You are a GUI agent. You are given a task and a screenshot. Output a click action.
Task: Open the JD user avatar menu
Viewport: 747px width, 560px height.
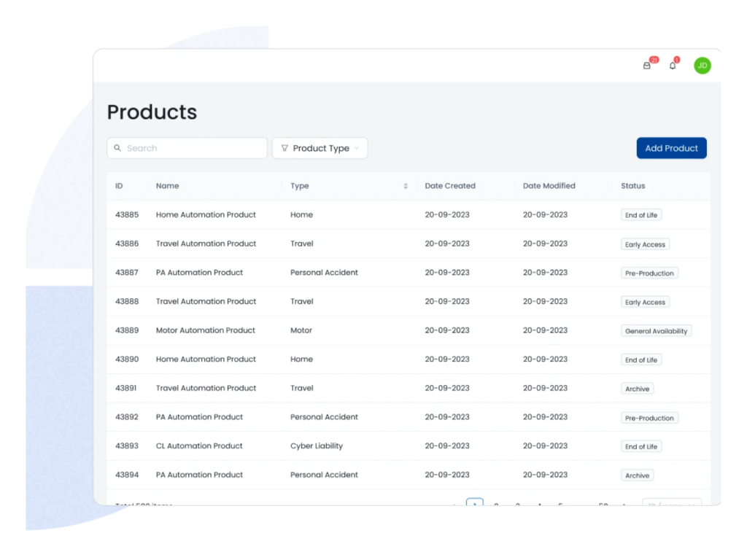click(x=702, y=66)
